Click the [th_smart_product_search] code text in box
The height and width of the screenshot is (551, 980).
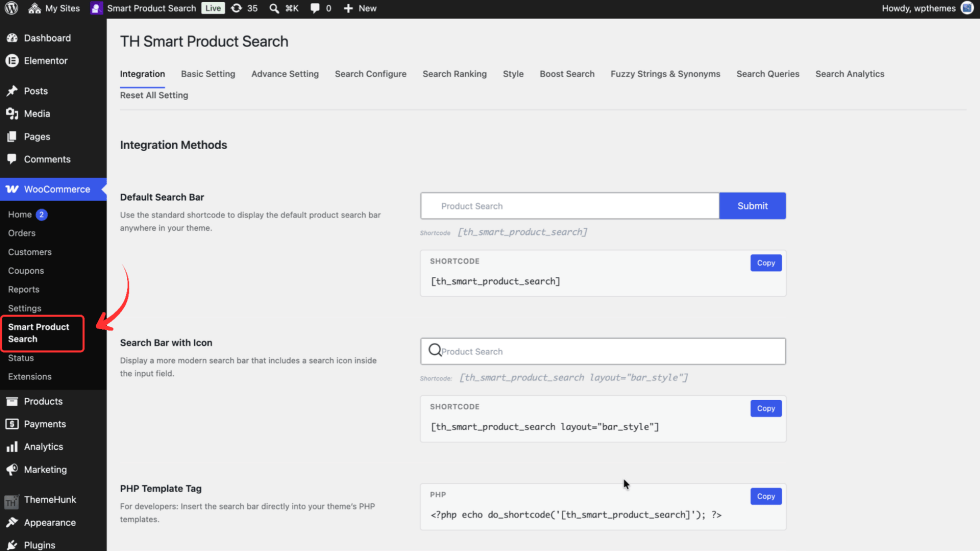pyautogui.click(x=495, y=281)
